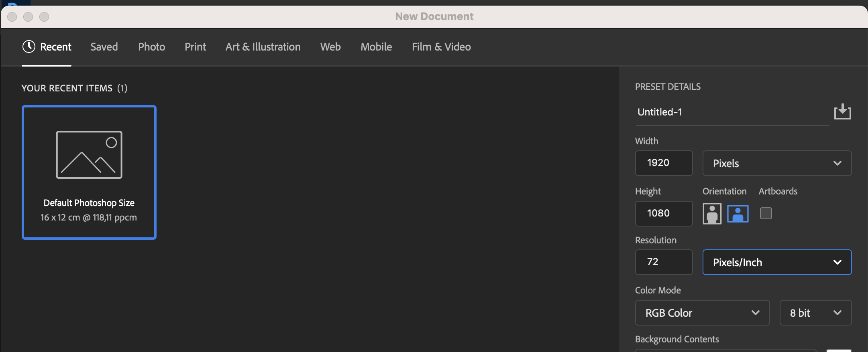This screenshot has height=352, width=868.
Task: Click the '16 x 12 cm @ 118,11 ppcm' text
Action: tap(89, 217)
